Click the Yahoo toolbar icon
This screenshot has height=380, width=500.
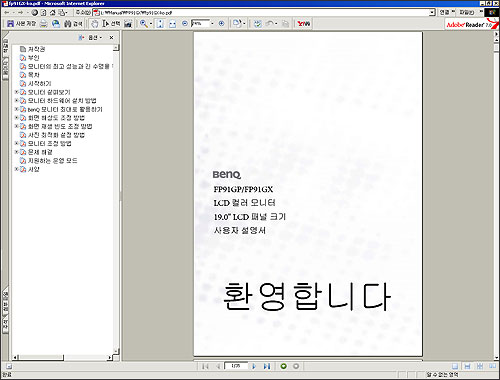click(304, 24)
